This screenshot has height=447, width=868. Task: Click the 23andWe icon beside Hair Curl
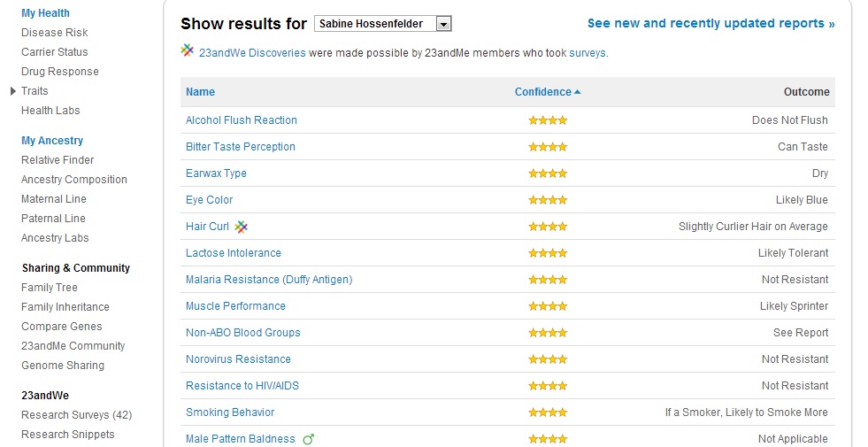tap(241, 227)
